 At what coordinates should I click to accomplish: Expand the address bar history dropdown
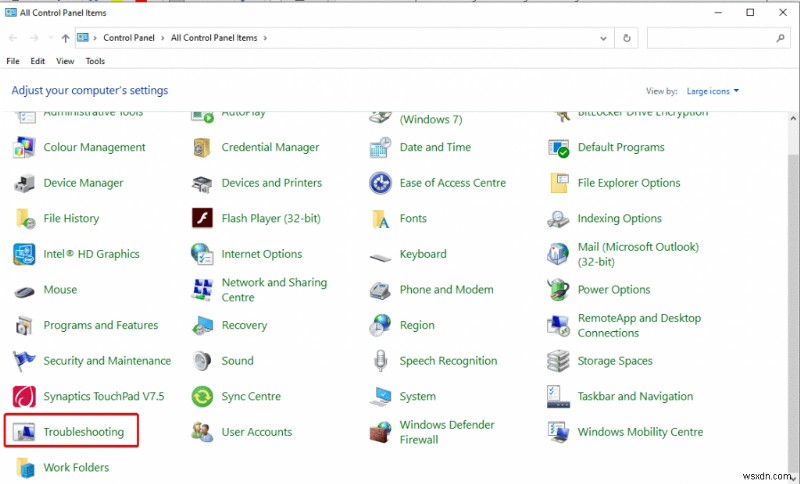[x=603, y=38]
